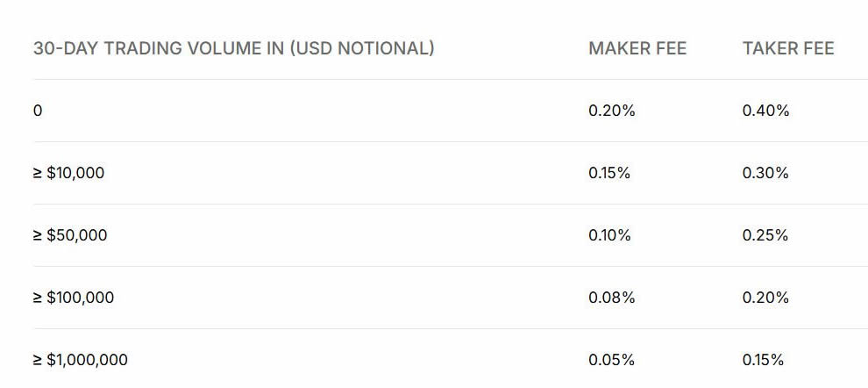Click the 0.05% maker fee value
This screenshot has height=388, width=868.
(612, 360)
